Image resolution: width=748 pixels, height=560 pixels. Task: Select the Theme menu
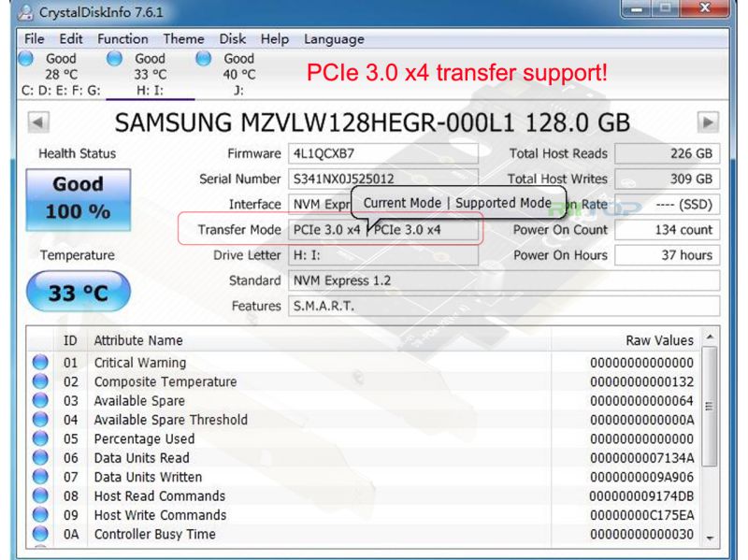[x=182, y=38]
